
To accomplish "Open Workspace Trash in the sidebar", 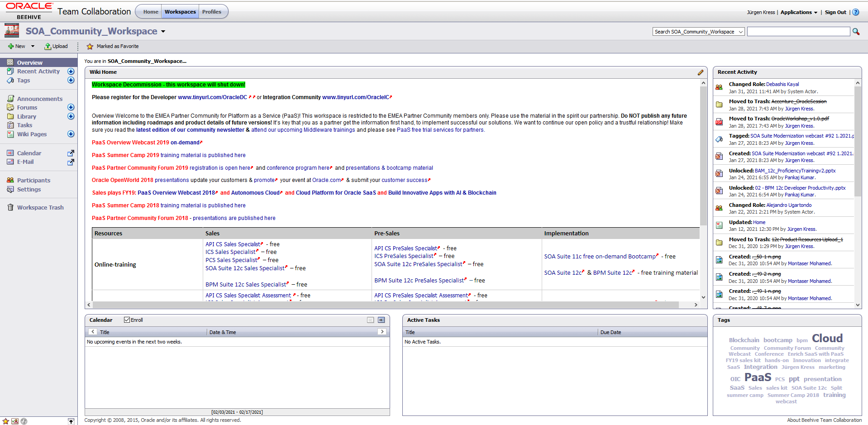I will click(40, 208).
